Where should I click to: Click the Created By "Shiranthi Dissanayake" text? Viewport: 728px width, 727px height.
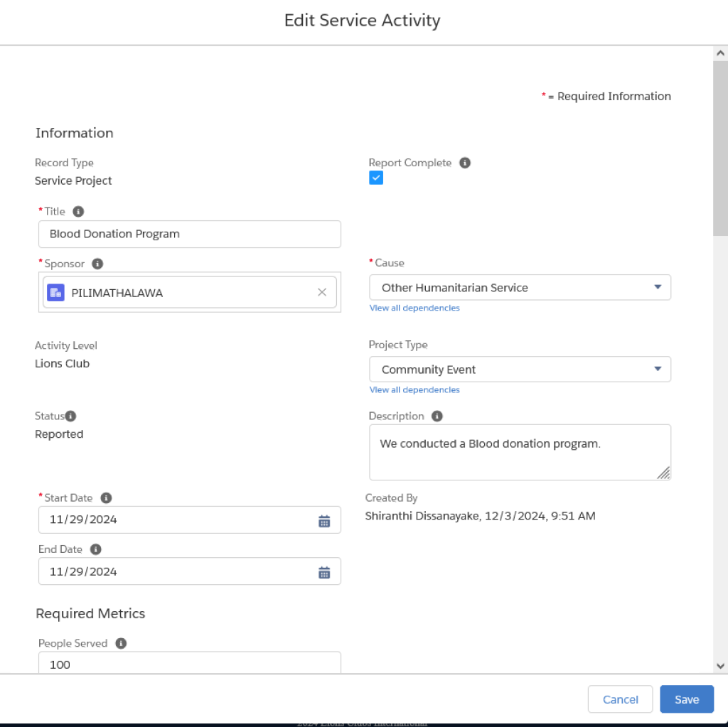point(422,516)
